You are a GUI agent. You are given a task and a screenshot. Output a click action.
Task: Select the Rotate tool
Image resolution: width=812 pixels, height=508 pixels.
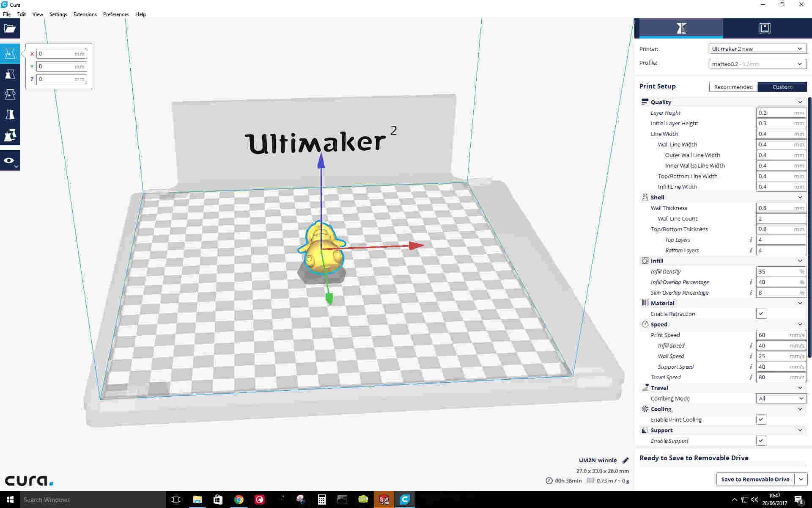tap(10, 94)
